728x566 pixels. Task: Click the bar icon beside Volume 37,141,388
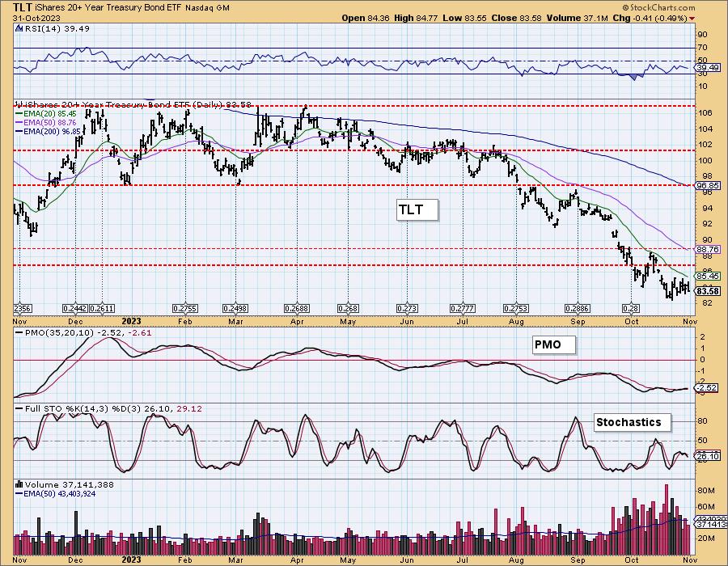tap(18, 484)
